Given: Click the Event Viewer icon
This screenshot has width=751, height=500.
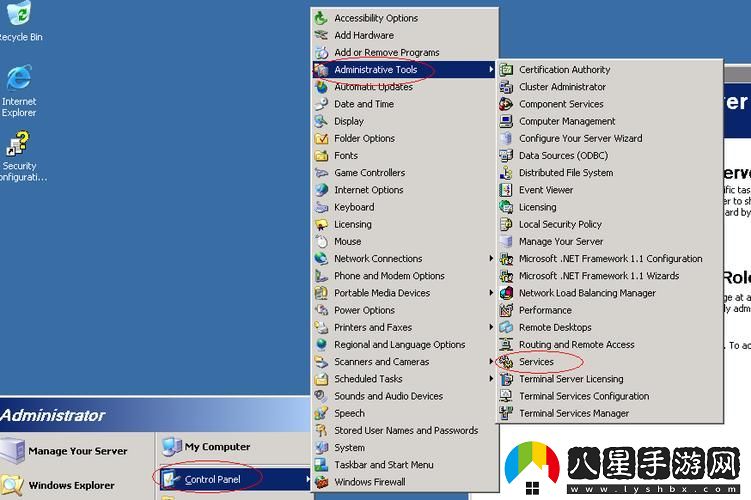Looking at the screenshot, I should (506, 190).
